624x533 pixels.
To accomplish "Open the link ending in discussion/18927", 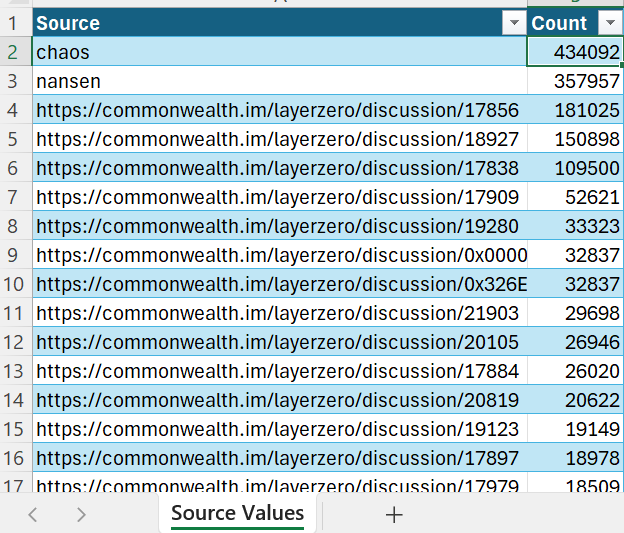I will pos(277,139).
